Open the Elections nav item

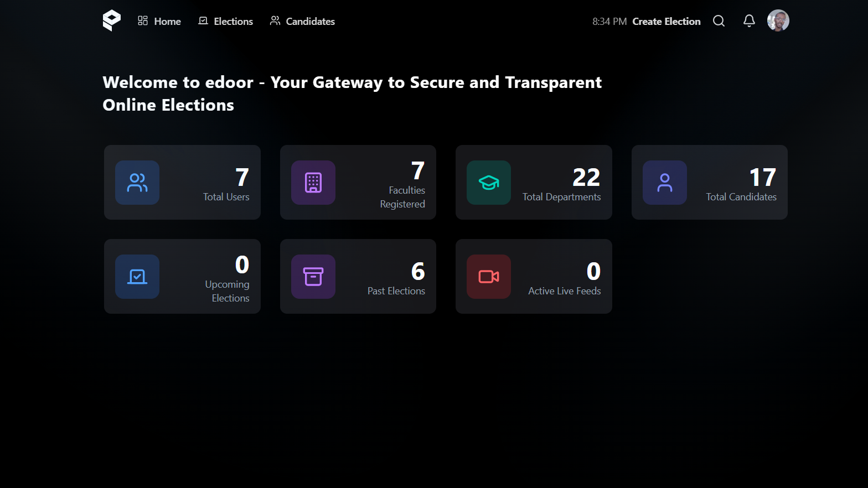tap(226, 21)
